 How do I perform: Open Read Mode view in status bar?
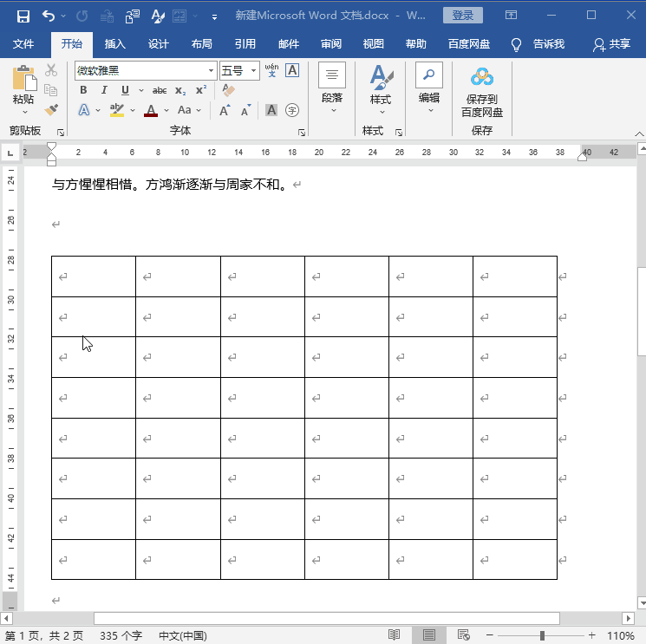point(394,635)
